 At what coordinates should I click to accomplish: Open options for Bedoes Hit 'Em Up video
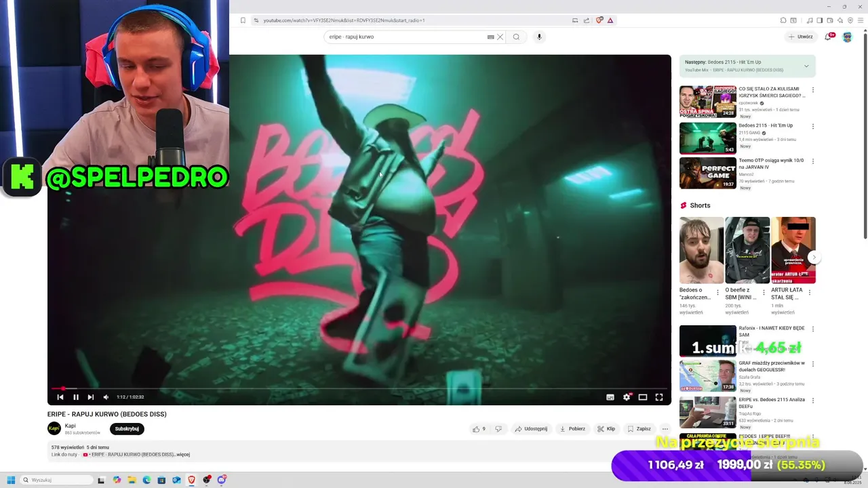[812, 126]
